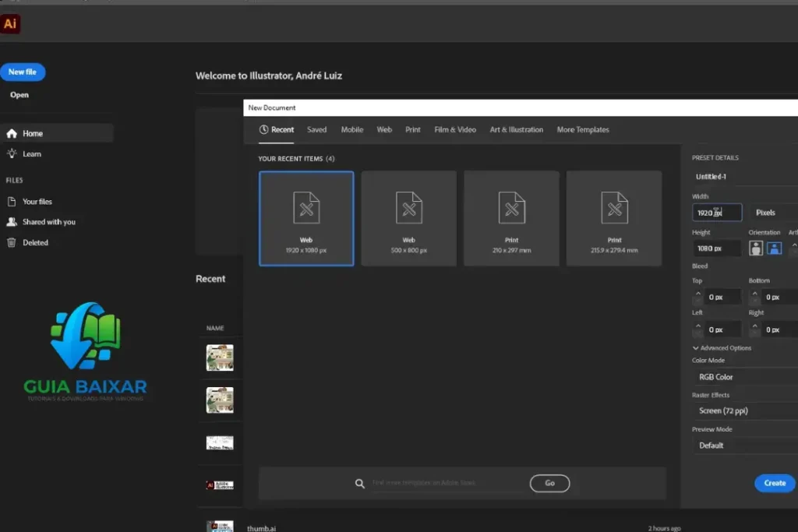
Task: Click the search magnifier icon
Action: point(359,483)
